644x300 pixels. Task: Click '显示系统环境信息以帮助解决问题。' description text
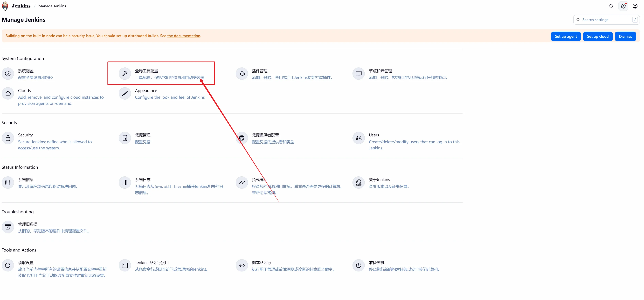click(48, 186)
